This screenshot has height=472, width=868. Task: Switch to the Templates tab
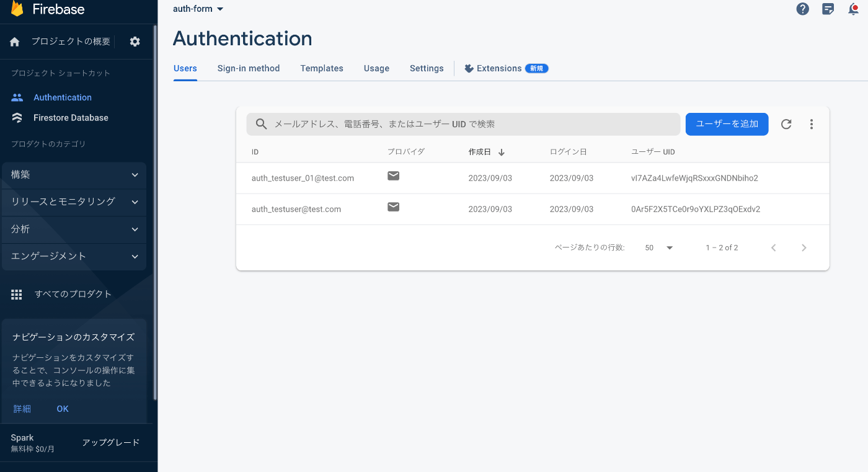tap(322, 68)
